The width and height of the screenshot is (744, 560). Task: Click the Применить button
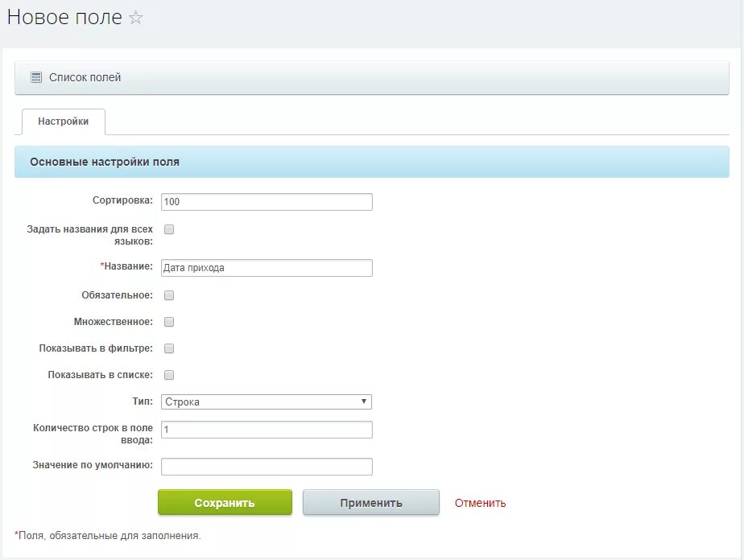(371, 503)
